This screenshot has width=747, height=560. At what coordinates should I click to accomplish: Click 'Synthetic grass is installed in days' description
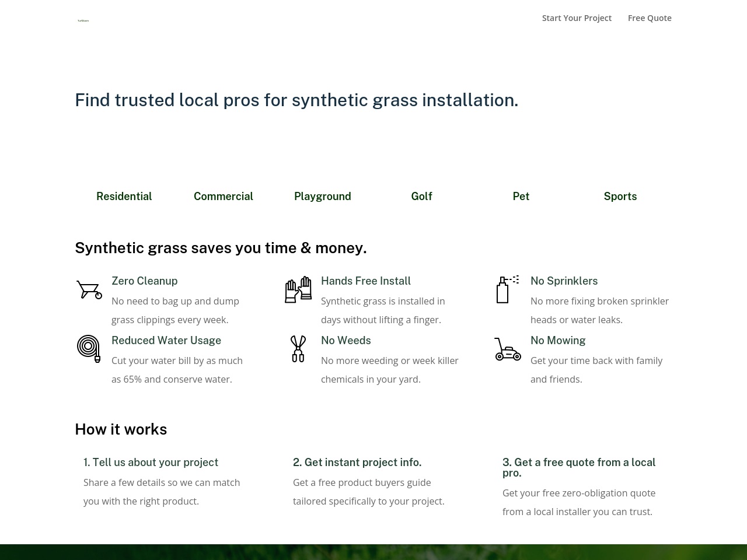[383, 310]
